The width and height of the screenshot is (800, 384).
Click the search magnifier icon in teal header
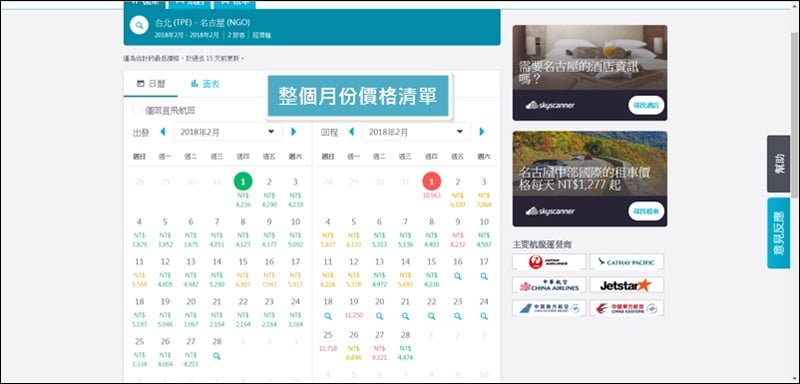pos(139,25)
